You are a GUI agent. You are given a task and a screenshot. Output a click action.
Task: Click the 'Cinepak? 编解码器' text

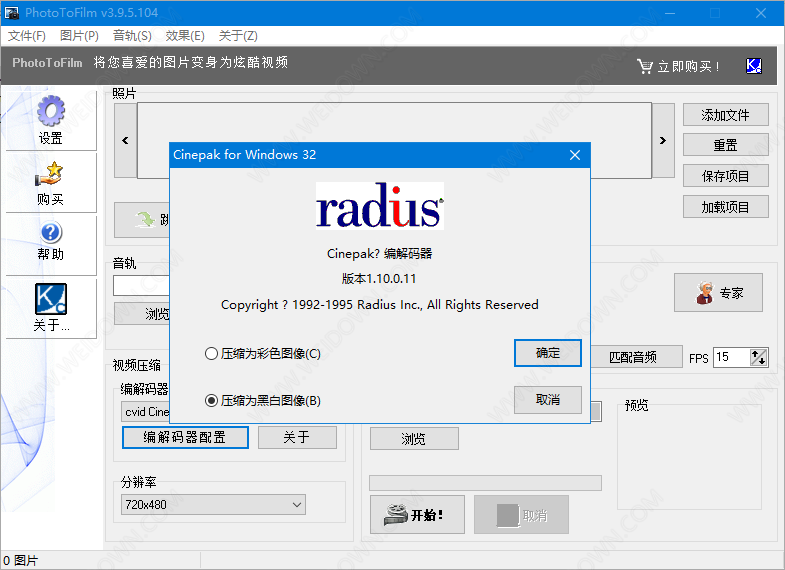coord(379,254)
